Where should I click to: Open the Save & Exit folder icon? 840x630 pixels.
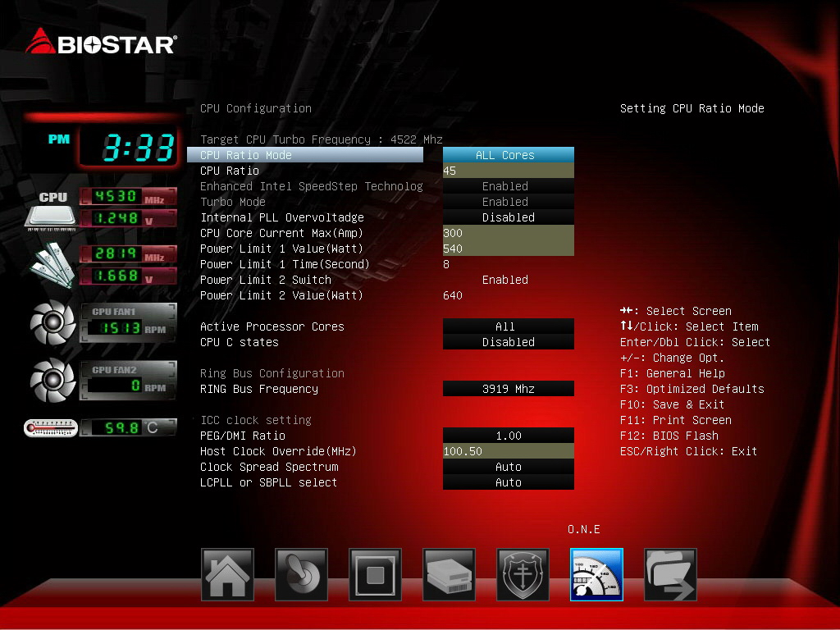pyautogui.click(x=671, y=574)
